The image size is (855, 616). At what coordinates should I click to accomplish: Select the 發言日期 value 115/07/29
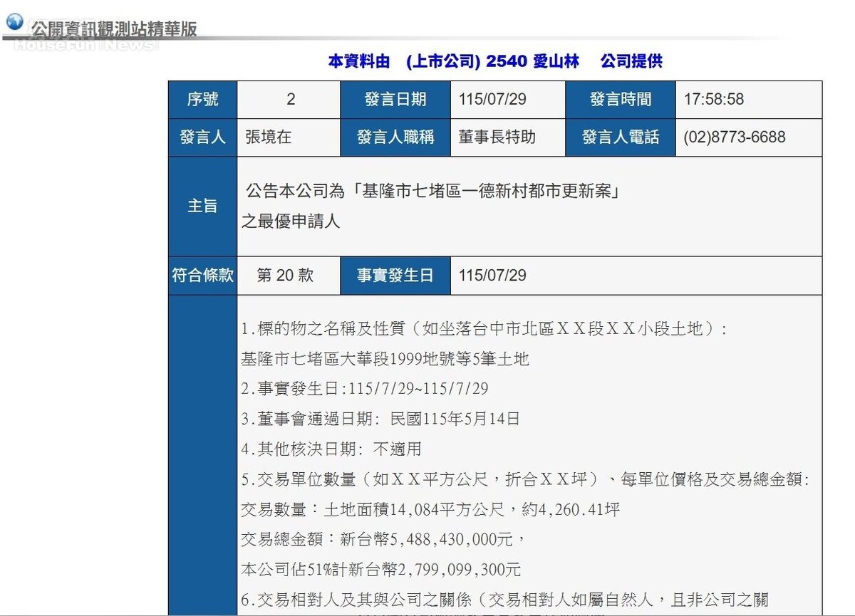point(492,100)
